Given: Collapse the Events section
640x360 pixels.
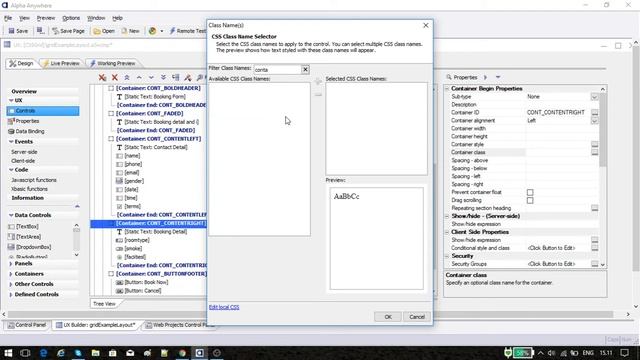Looking at the screenshot, I should (11, 142).
